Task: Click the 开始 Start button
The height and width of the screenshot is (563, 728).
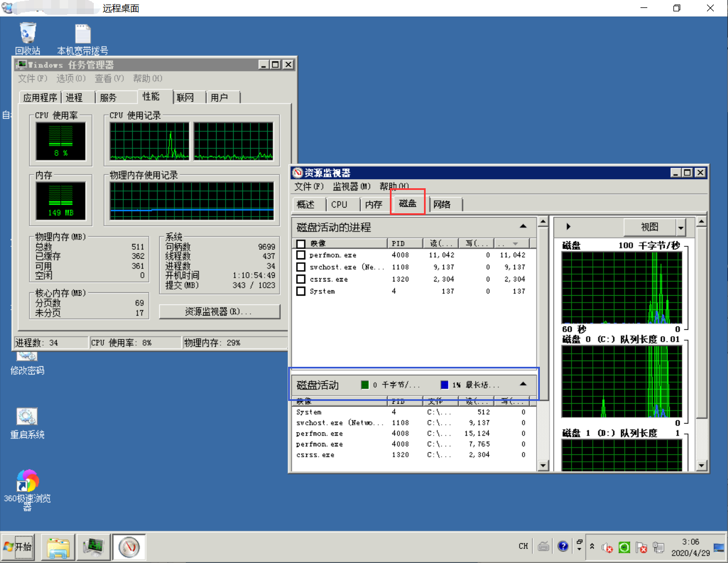Action: point(18,547)
